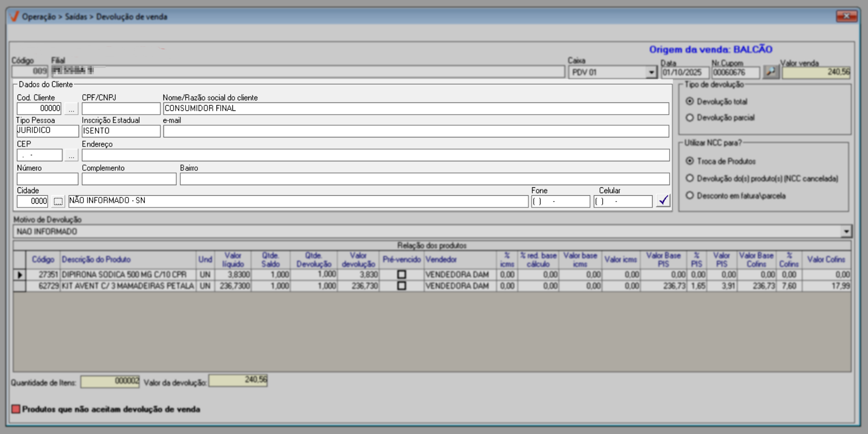
Task: Check Pré-vencido box for KIT AVENT row
Action: [402, 286]
